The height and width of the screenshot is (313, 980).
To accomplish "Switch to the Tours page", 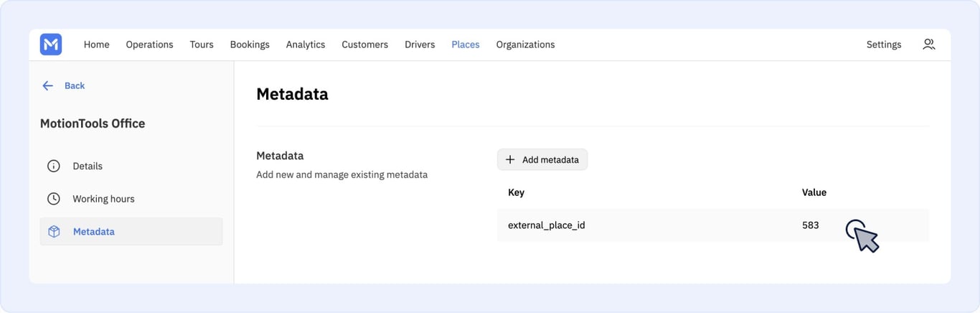I will click(202, 45).
